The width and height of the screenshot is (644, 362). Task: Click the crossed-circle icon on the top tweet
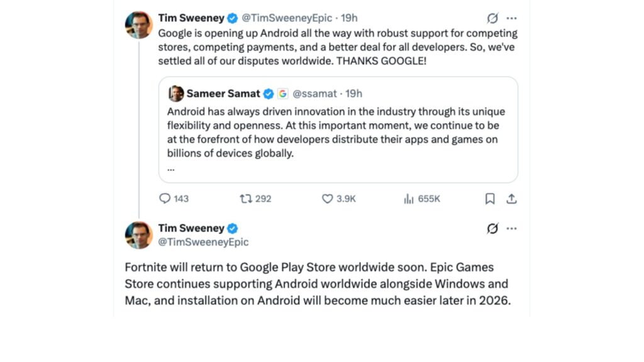tap(492, 19)
